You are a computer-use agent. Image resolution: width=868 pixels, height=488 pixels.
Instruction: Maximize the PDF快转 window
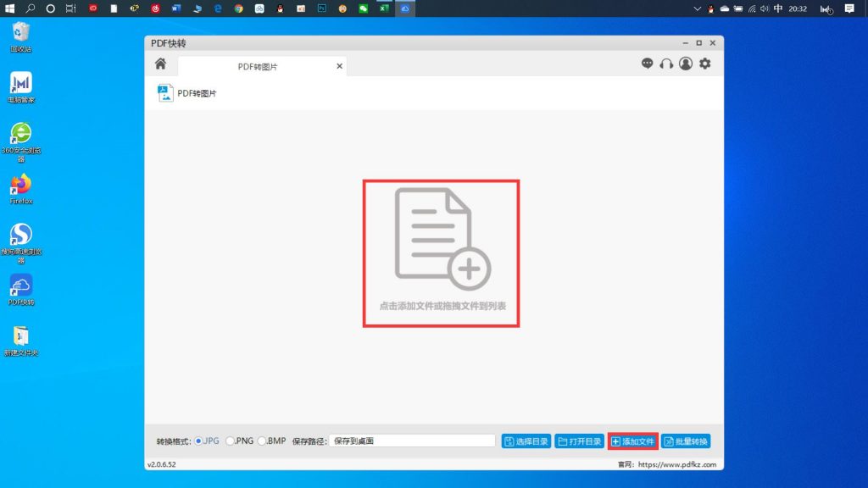[698, 42]
